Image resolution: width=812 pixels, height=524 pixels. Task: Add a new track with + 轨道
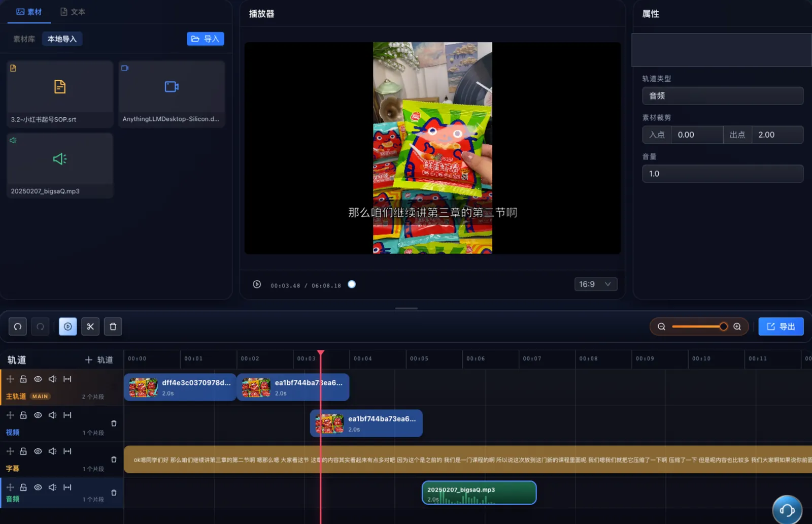point(99,360)
